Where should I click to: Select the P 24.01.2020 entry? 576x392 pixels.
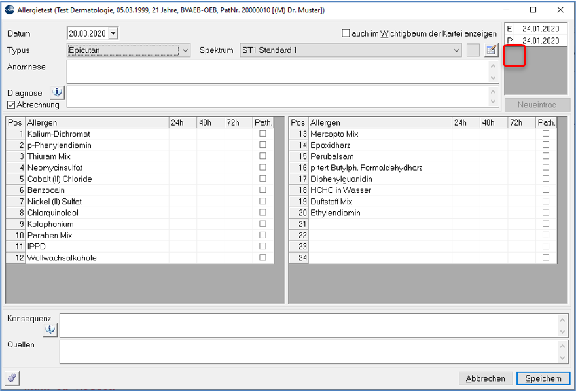point(536,41)
